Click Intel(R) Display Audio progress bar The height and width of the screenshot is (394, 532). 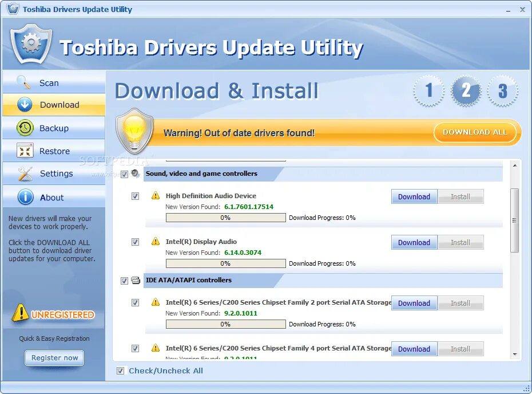(x=225, y=263)
